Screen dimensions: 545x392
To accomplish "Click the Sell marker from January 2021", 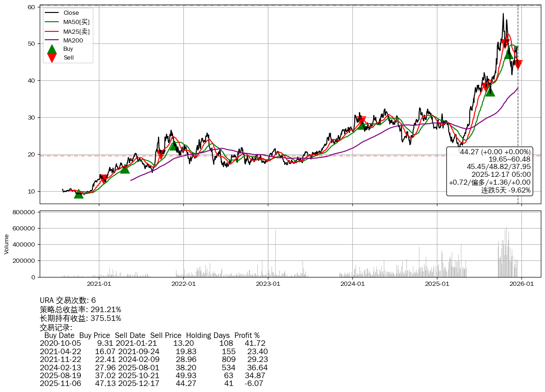I will [104, 179].
